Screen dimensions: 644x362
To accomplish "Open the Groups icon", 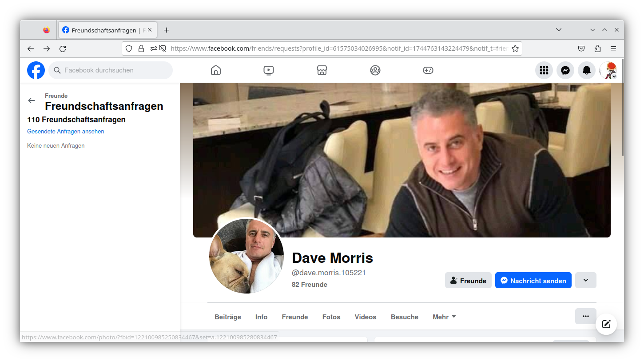I will pyautogui.click(x=375, y=70).
